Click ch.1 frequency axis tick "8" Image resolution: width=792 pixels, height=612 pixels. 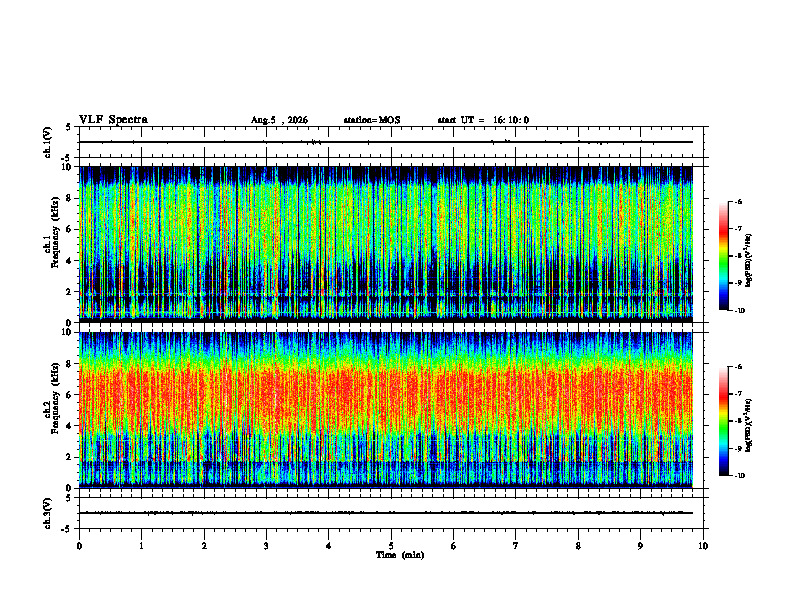point(71,198)
